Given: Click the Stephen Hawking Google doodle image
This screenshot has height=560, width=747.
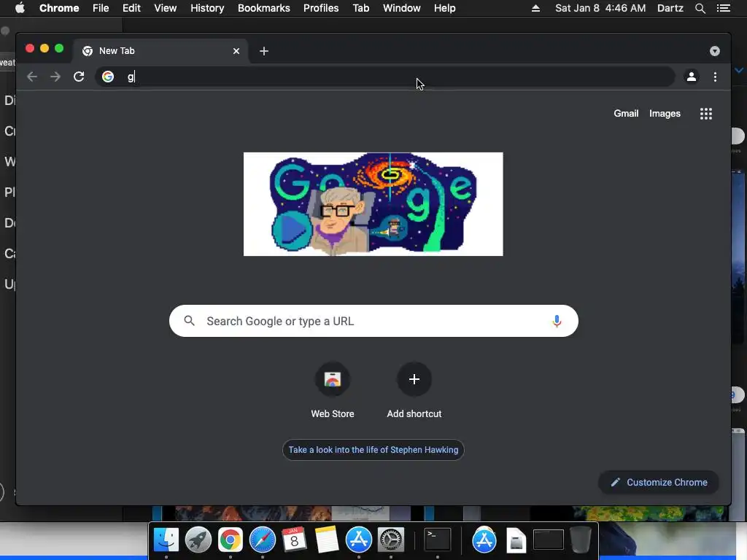Looking at the screenshot, I should coord(373,204).
